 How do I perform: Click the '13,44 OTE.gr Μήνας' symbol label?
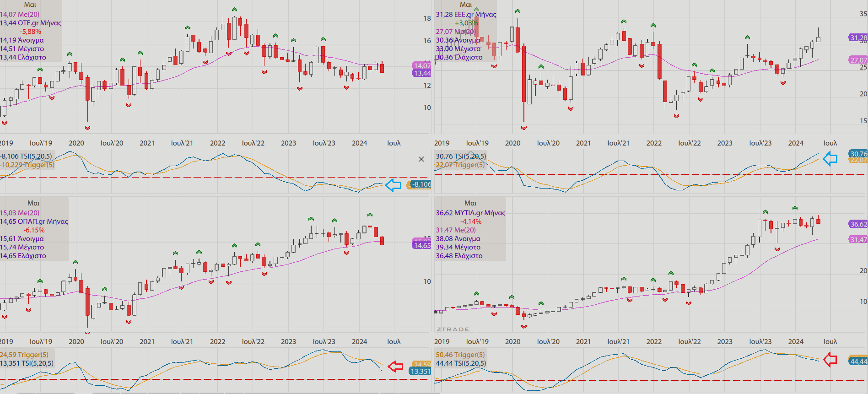tap(31, 23)
